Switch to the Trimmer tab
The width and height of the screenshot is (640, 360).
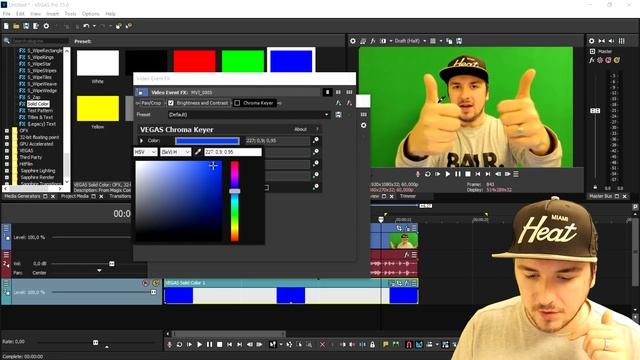pyautogui.click(x=408, y=196)
